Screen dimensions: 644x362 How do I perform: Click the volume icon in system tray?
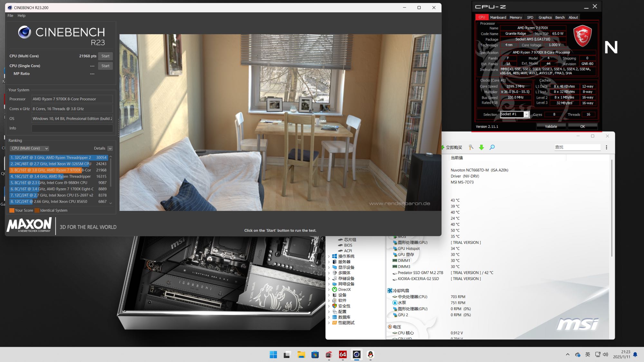[x=605, y=355]
